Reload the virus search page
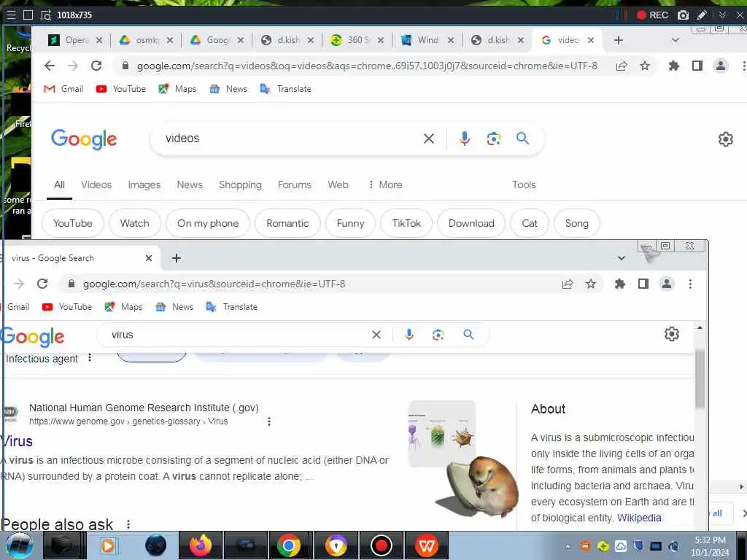747x560 pixels. (x=42, y=284)
